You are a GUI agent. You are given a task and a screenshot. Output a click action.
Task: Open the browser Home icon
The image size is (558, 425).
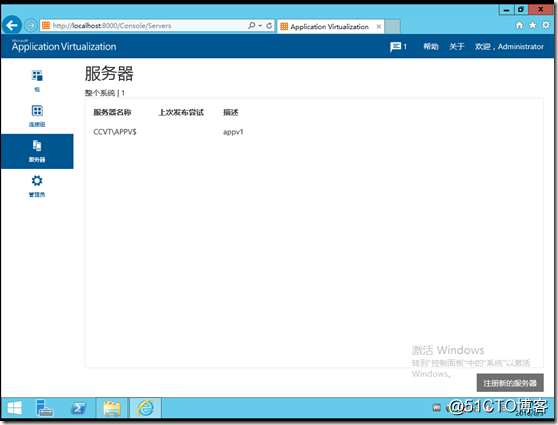(x=519, y=25)
